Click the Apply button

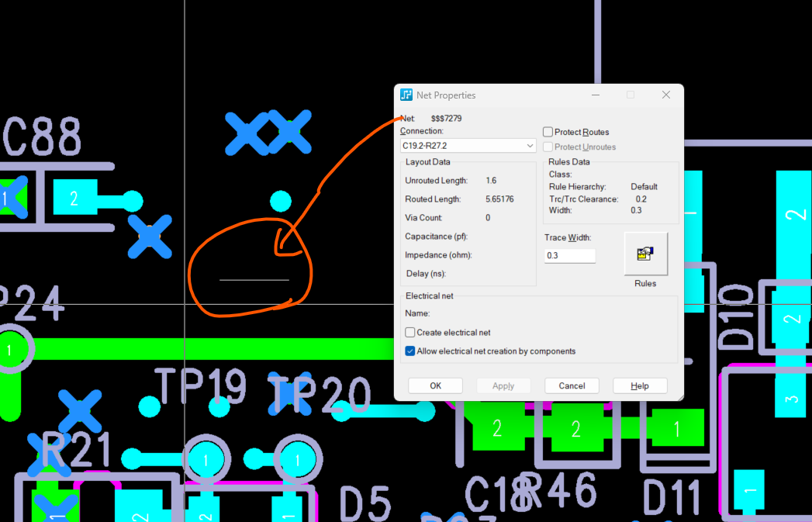[x=503, y=385]
